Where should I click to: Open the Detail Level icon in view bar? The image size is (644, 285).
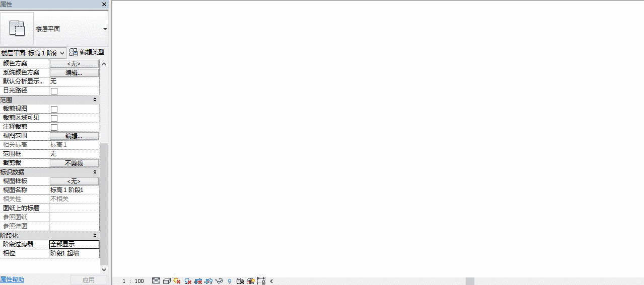tap(156, 281)
